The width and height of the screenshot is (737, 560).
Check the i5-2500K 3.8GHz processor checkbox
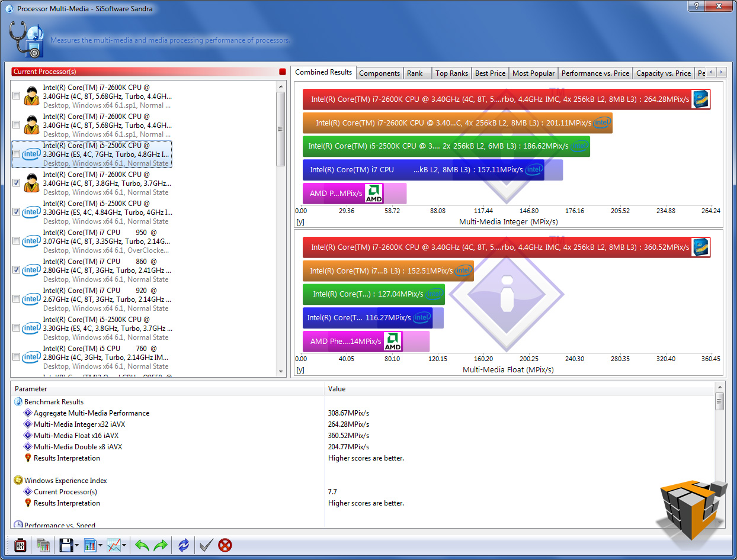pos(17,328)
